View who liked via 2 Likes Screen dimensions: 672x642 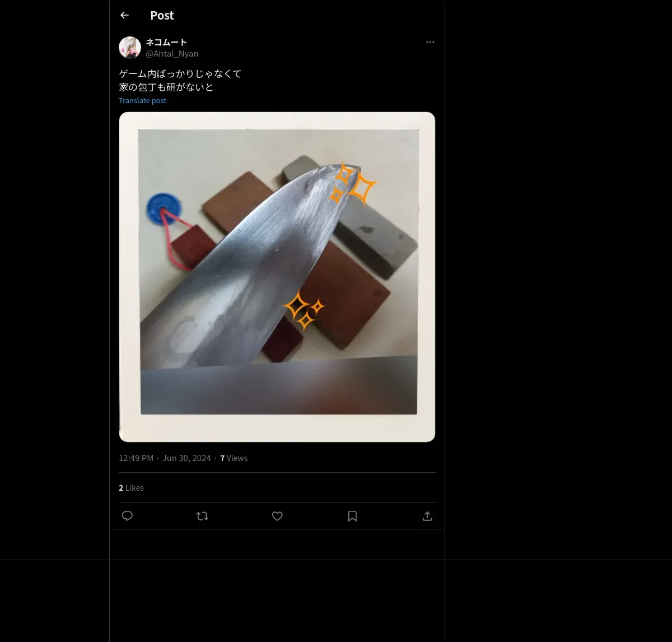(x=131, y=487)
